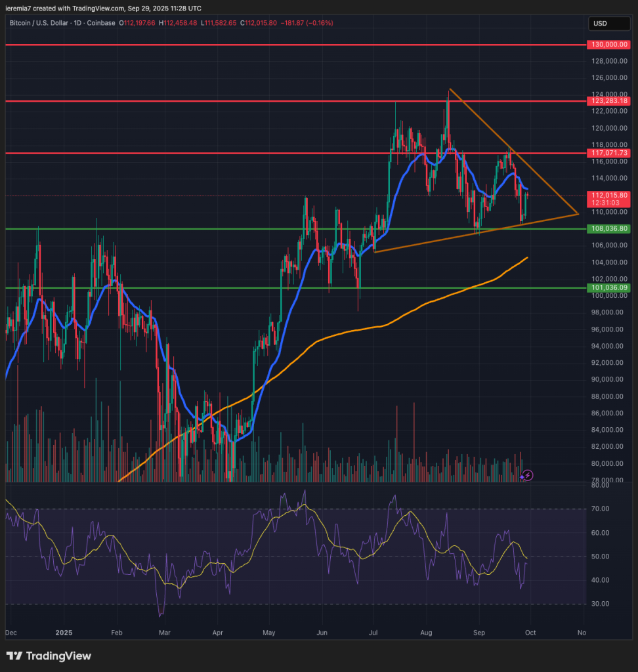638x672 pixels.
Task: Click the purple lightning bolt event icon
Action: click(x=528, y=474)
